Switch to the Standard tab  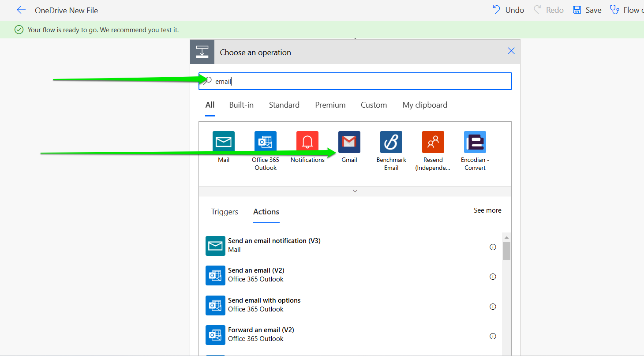pyautogui.click(x=284, y=105)
